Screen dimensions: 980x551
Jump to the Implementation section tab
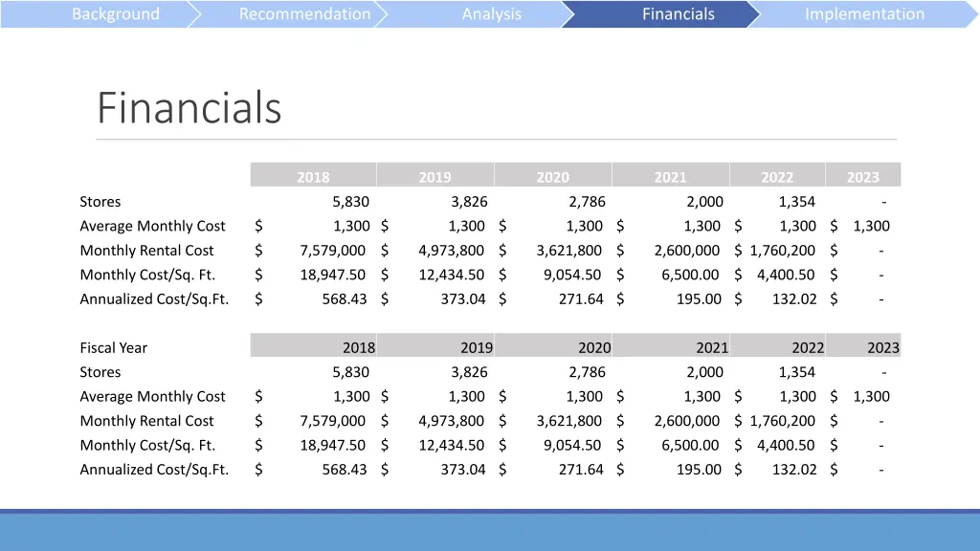coord(864,13)
